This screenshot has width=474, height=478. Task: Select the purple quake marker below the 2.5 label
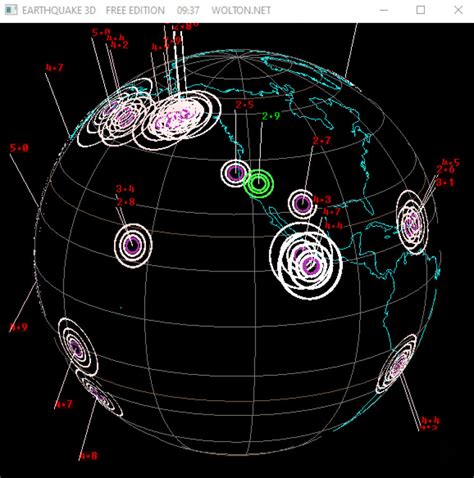(x=235, y=173)
